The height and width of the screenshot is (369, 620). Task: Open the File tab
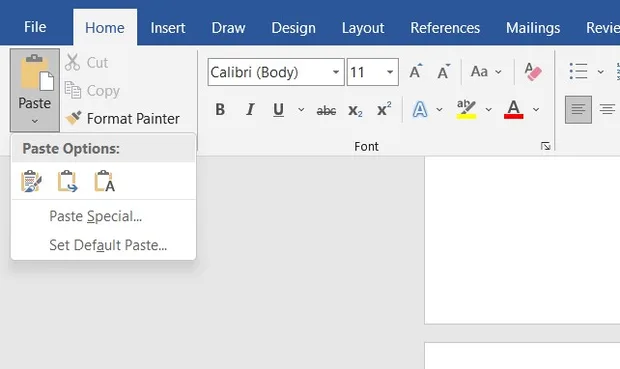coord(35,27)
